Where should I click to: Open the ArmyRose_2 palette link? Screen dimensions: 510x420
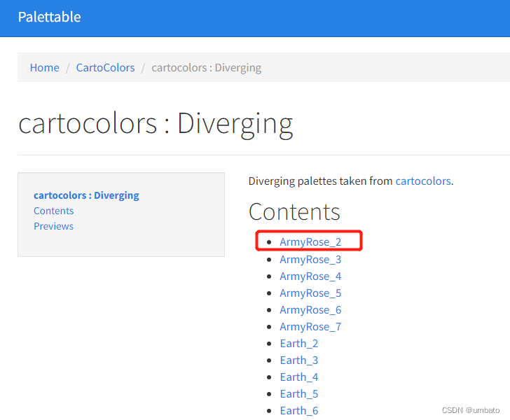coord(310,242)
